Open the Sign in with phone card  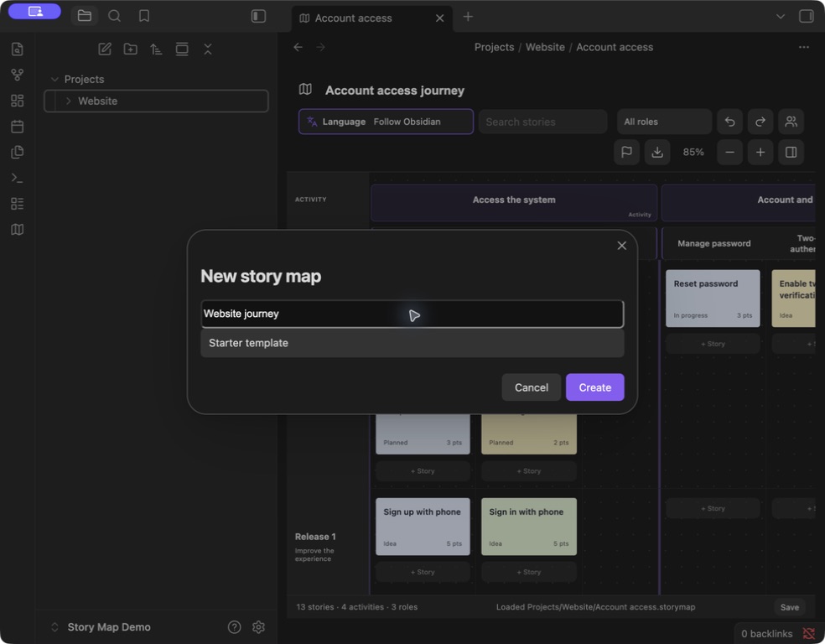[529, 527]
